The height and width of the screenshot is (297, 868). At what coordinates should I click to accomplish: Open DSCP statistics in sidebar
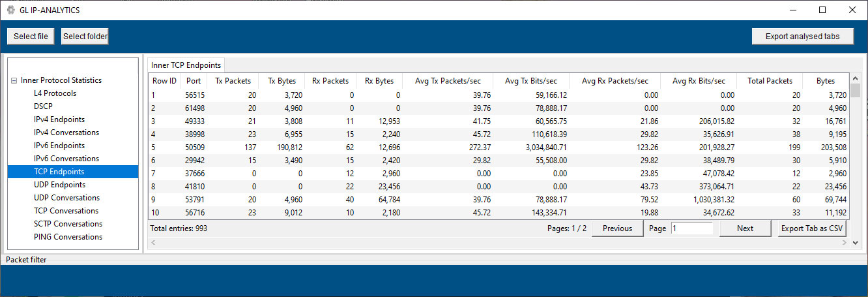pos(43,106)
